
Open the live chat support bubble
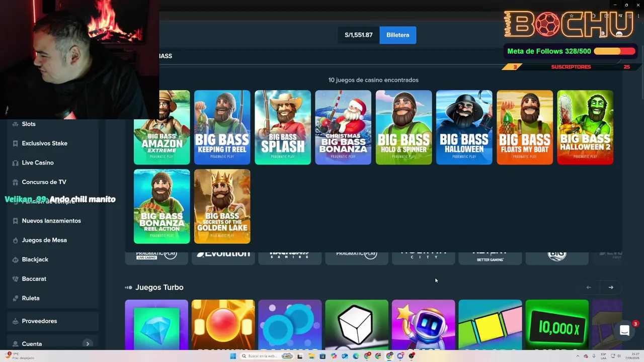click(x=624, y=330)
